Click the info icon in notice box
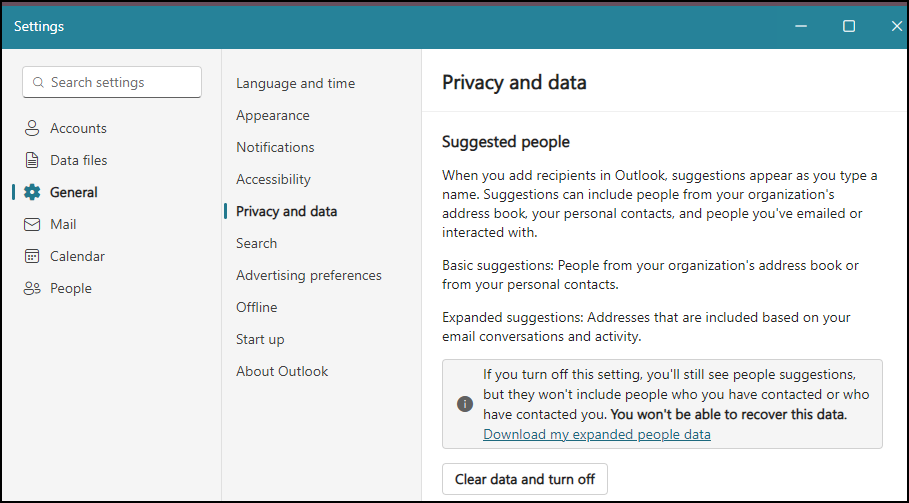The image size is (909, 503). click(465, 404)
